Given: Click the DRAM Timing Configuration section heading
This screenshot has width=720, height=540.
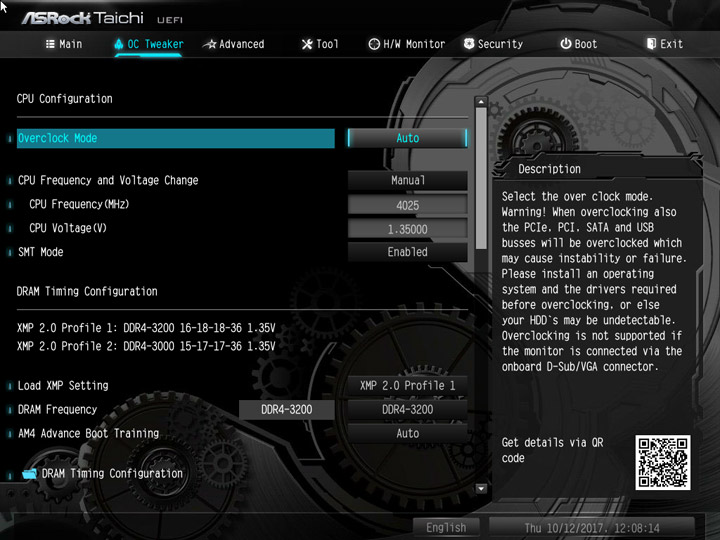Looking at the screenshot, I should pyautogui.click(x=87, y=292).
